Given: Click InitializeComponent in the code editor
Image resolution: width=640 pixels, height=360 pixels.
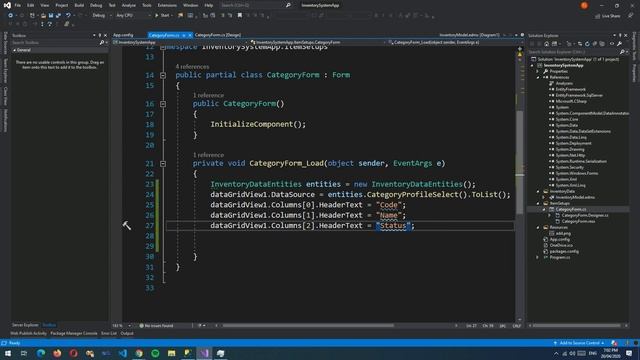Looking at the screenshot, I should [251, 124].
